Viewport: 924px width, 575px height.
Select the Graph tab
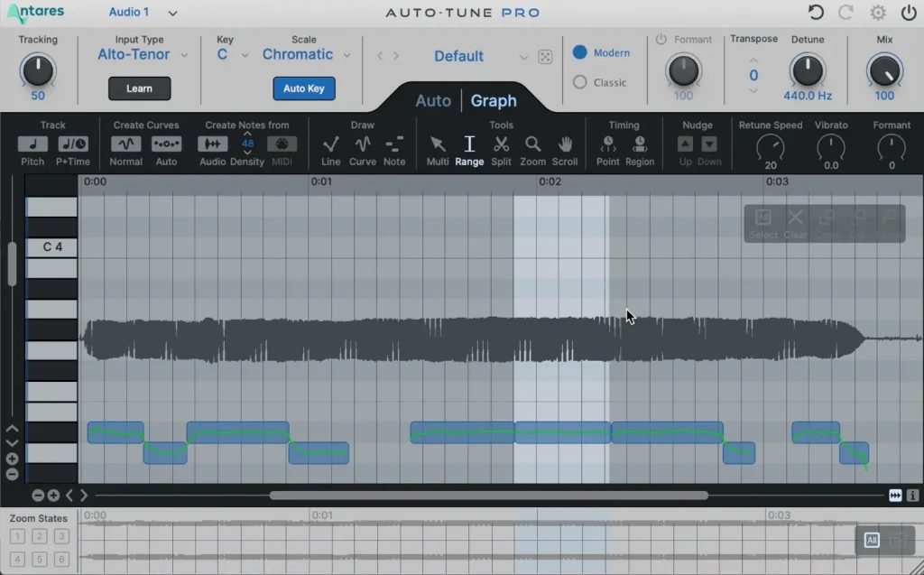493,100
